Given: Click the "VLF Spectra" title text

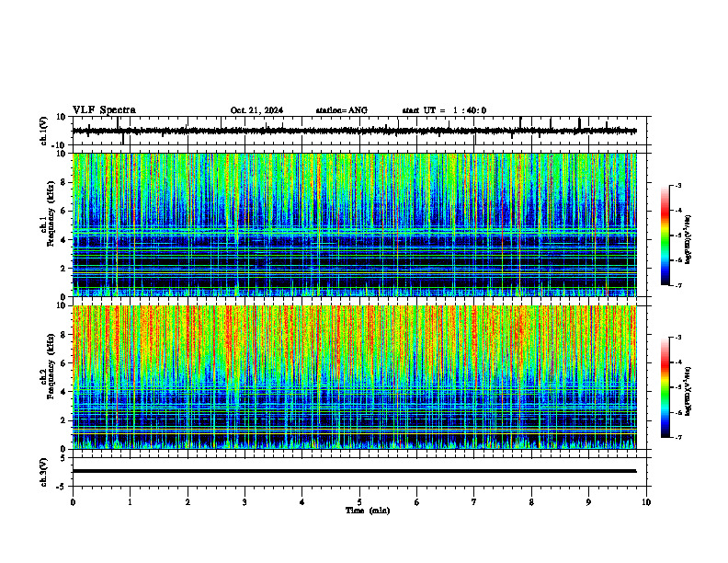Looking at the screenshot, I should coord(105,110).
